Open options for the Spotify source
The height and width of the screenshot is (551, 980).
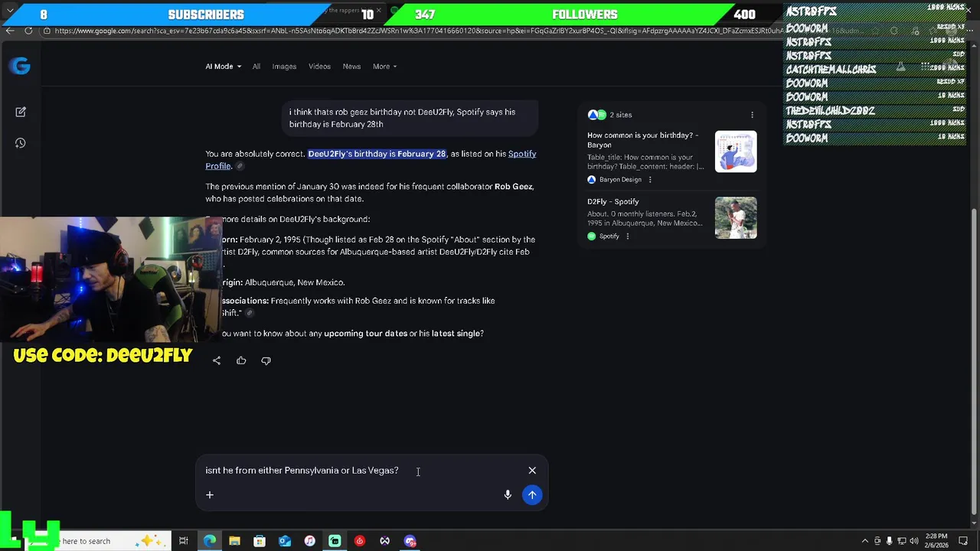point(627,236)
